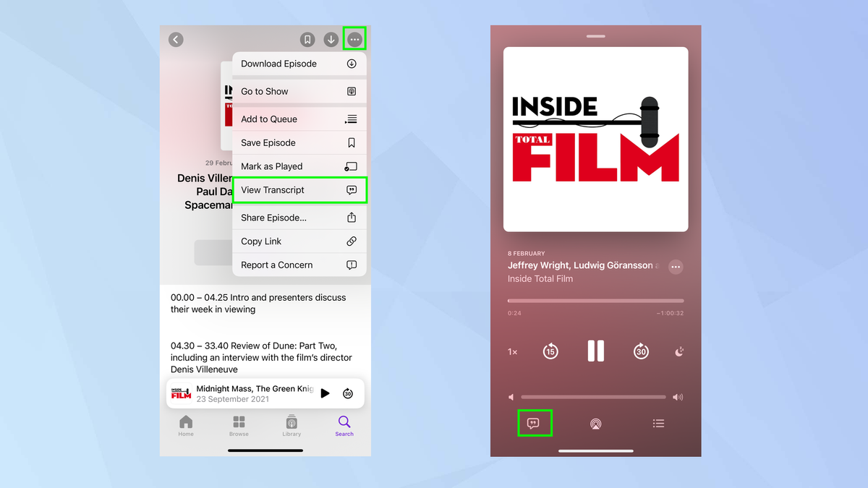Open more options on the player screen
868x488 pixels.
coord(676,267)
